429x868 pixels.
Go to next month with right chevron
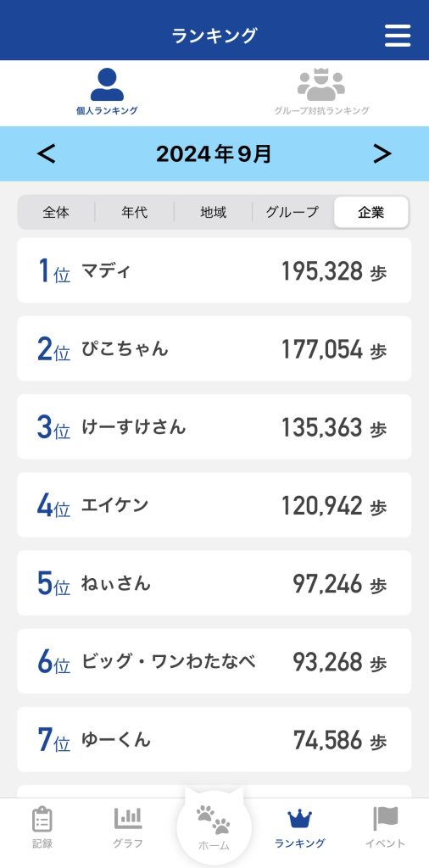pos(382,153)
